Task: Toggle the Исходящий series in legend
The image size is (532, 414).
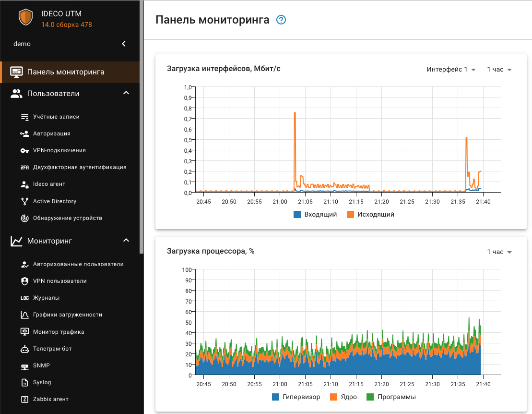Action: click(x=370, y=214)
